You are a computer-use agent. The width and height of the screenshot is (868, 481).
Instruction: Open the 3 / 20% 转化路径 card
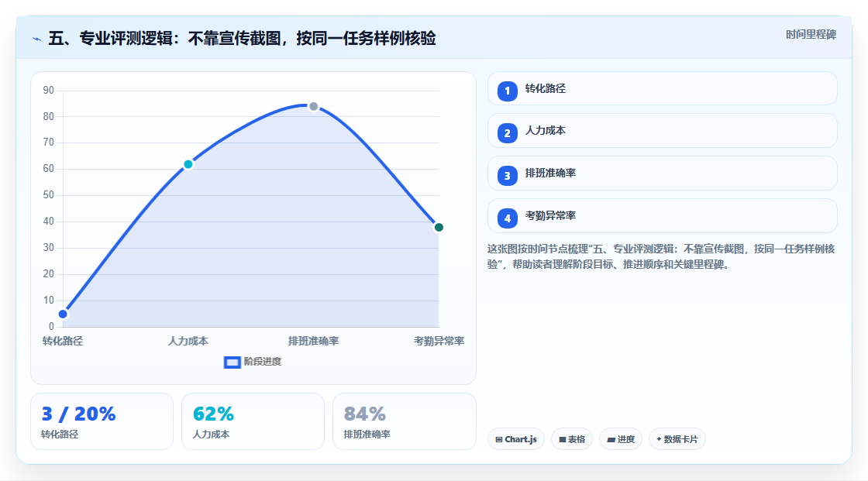coord(102,421)
